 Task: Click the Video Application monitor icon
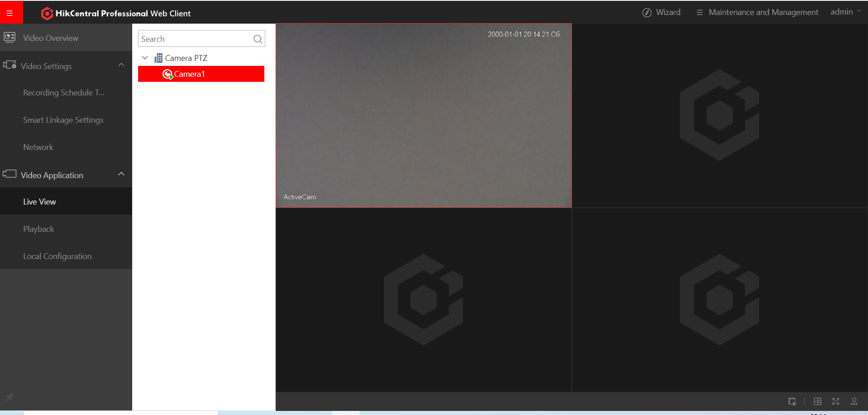pyautogui.click(x=10, y=174)
